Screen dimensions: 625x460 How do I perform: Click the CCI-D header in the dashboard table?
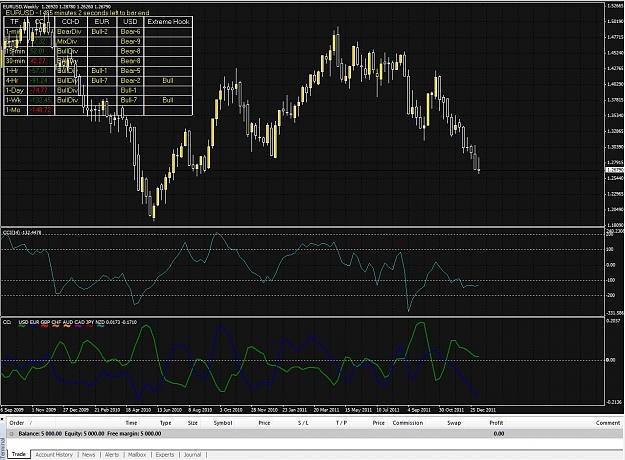[x=70, y=22]
